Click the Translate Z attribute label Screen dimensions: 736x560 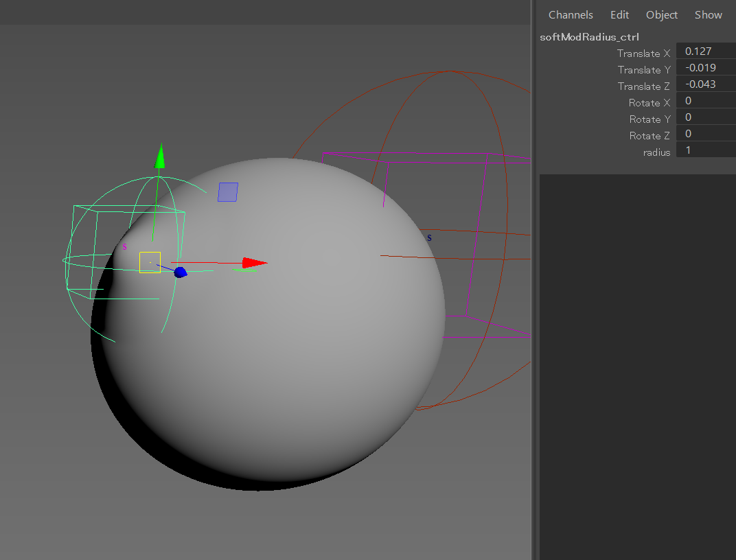644,86
